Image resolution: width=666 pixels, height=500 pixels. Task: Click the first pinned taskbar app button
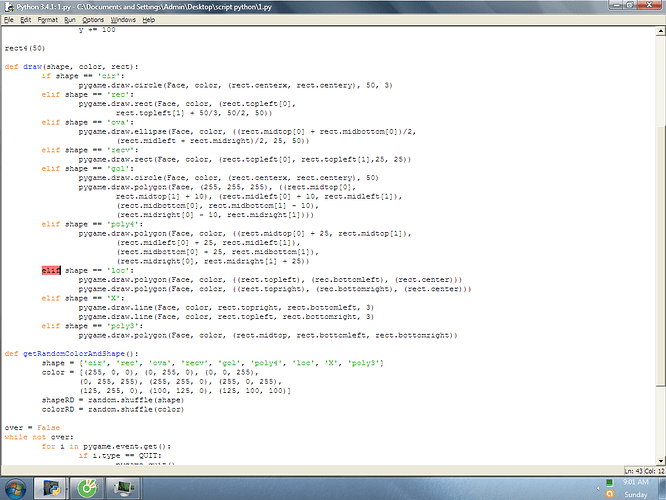pyautogui.click(x=53, y=487)
